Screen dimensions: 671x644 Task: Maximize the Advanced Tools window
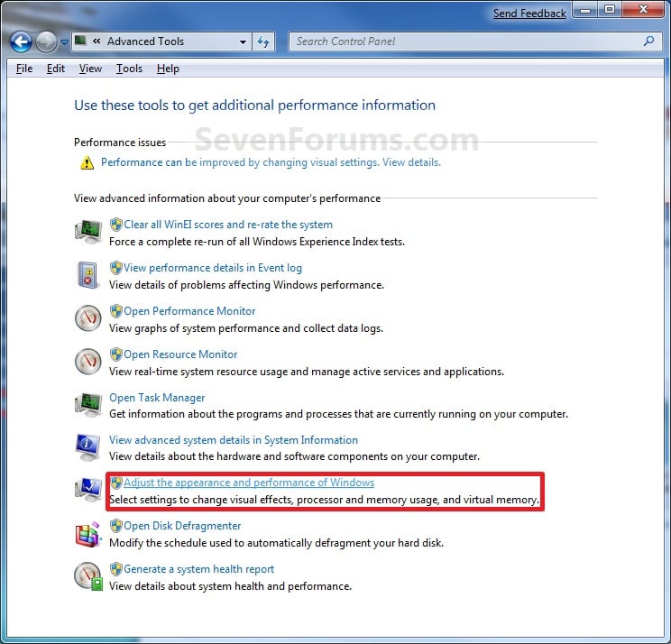click(x=610, y=10)
